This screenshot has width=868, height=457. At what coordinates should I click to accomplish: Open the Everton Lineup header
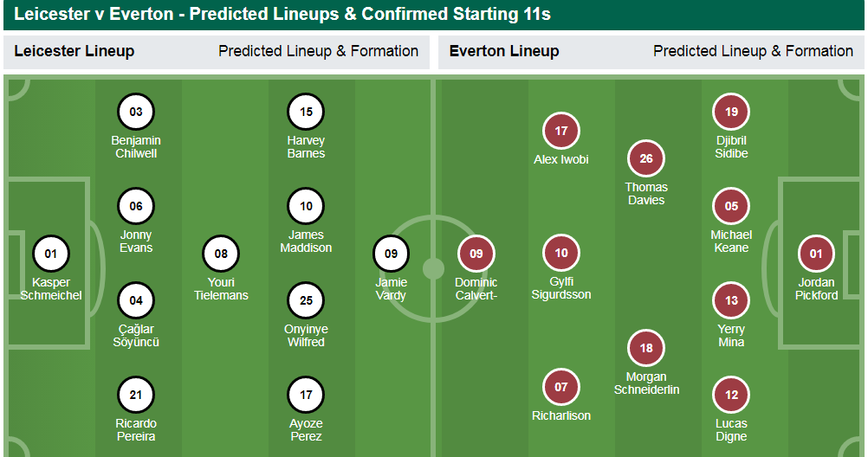504,51
